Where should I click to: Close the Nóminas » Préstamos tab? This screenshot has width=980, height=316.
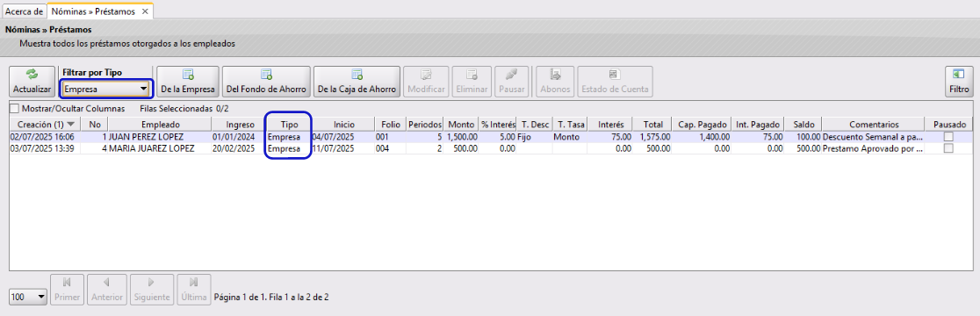coord(146,12)
